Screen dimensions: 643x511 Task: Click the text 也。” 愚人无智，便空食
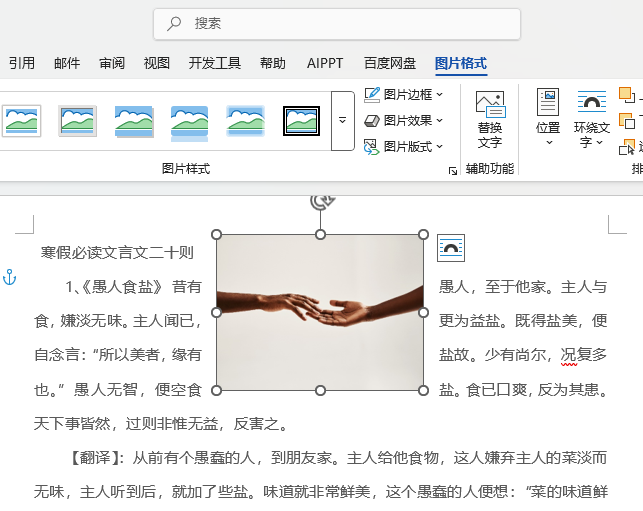point(118,390)
